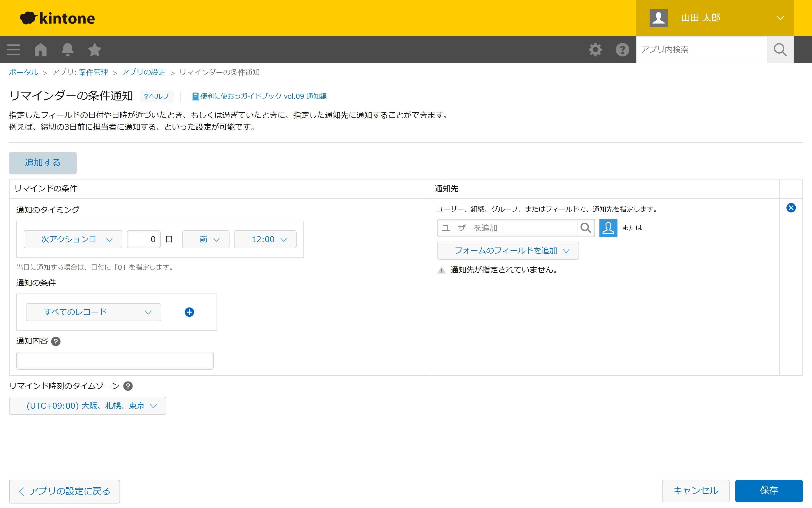
Task: Open the (UTC+09:00) timezone dropdown
Action: (x=88, y=406)
